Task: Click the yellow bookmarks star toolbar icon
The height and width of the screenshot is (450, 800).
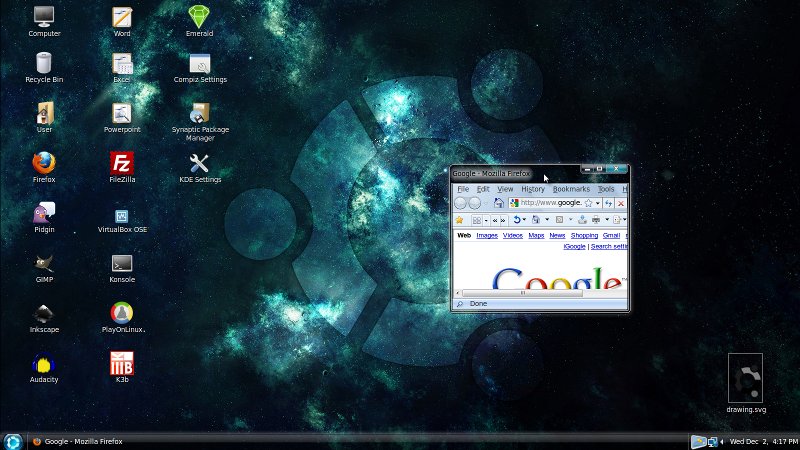Action: click(x=459, y=220)
